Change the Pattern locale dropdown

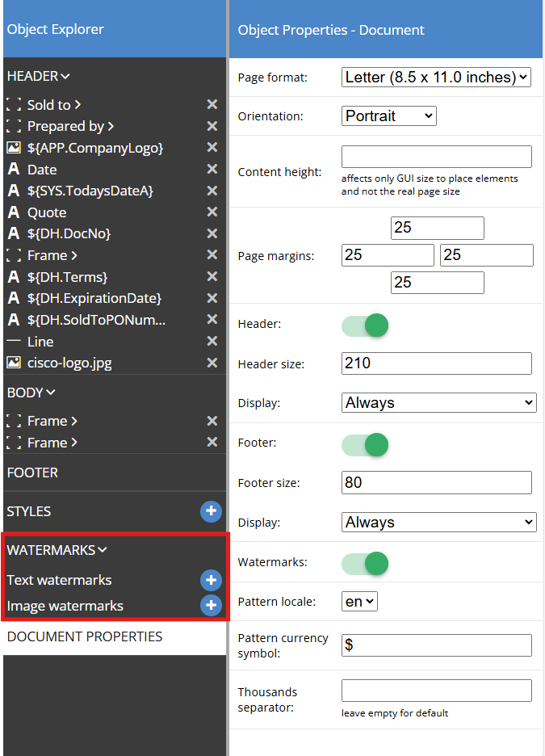pos(359,602)
